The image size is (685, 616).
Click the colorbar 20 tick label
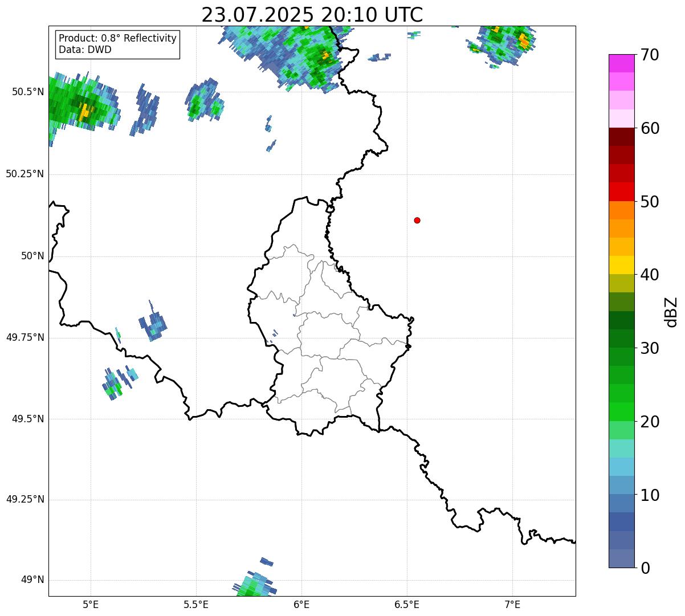tap(650, 422)
